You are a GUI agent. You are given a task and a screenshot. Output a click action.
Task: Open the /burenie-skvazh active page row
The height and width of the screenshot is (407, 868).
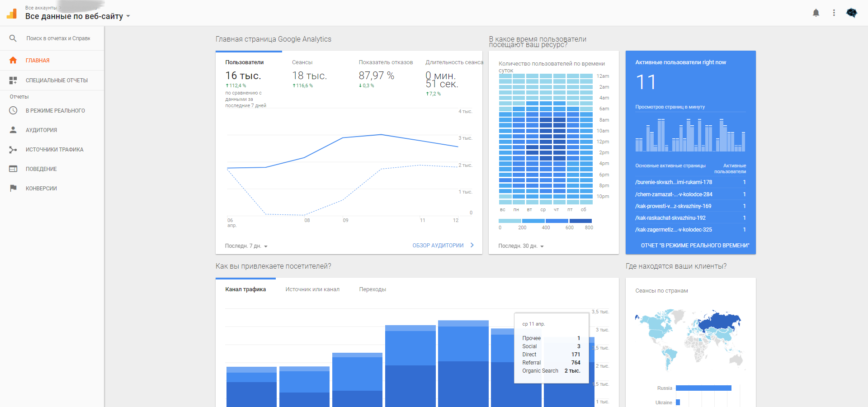coord(690,182)
